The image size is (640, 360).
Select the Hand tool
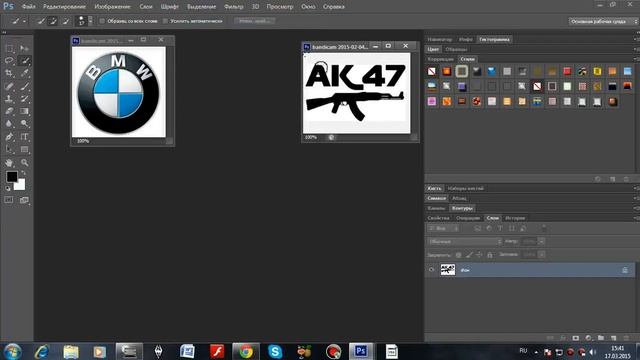[9, 162]
